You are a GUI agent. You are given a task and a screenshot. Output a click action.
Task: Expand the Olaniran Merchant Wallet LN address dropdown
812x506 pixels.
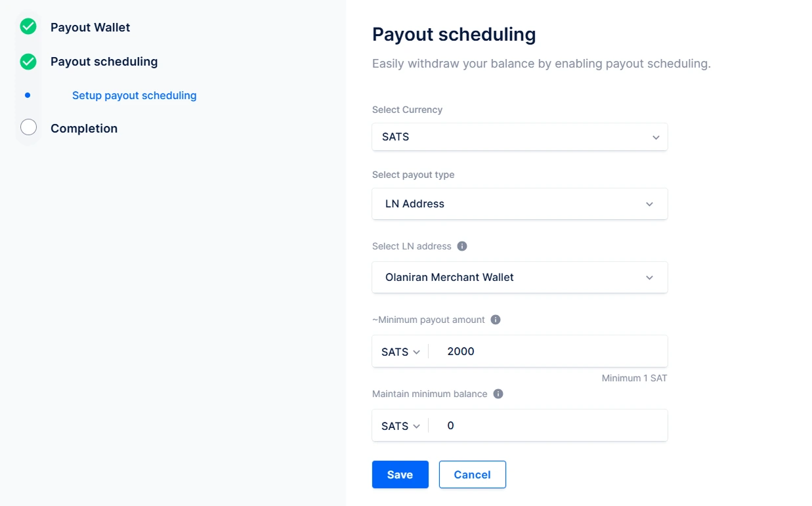point(519,277)
